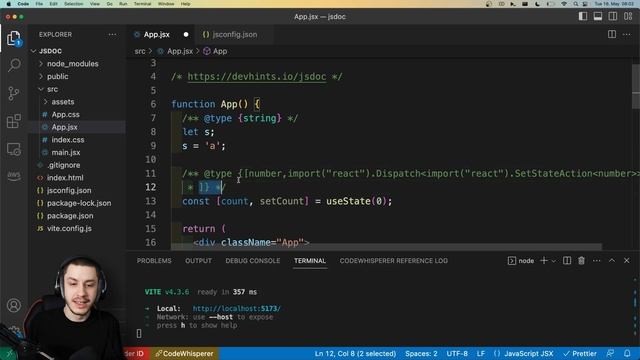Toggle secondary sidebar layout icon
Screen dimensions: 640x360
[x=613, y=16]
